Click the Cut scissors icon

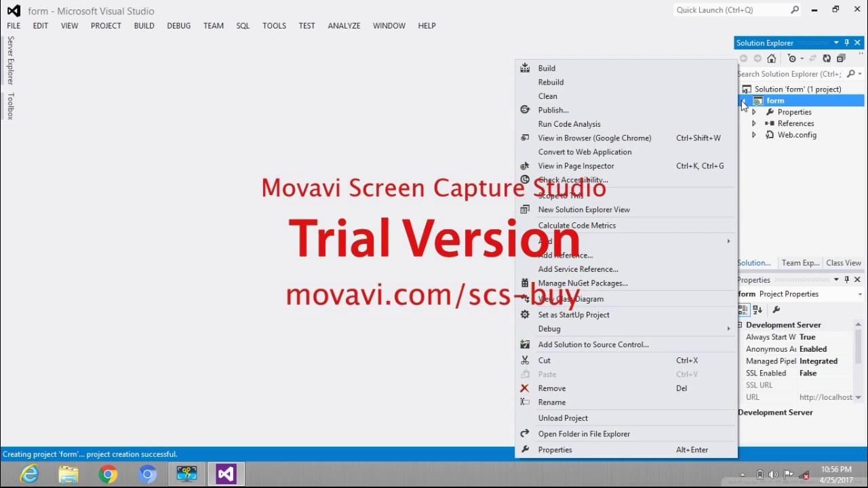coord(525,361)
